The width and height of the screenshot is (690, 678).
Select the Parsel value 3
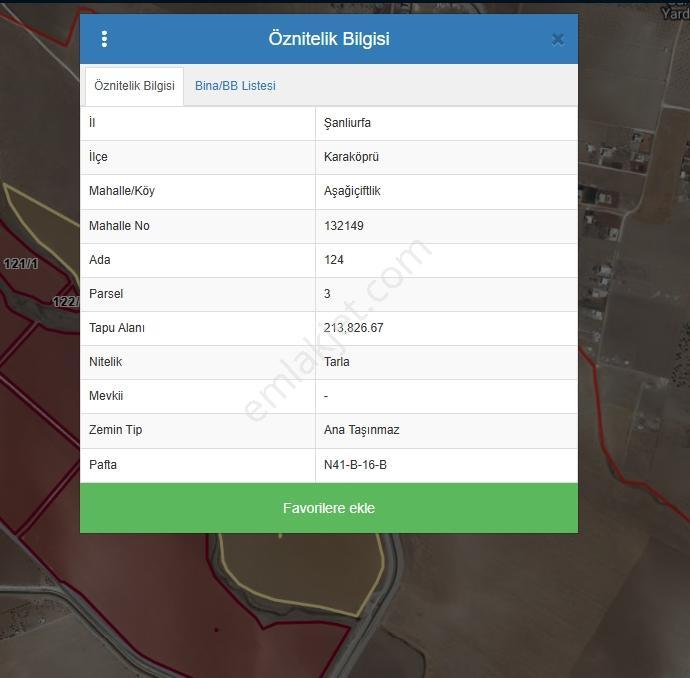pyautogui.click(x=327, y=293)
